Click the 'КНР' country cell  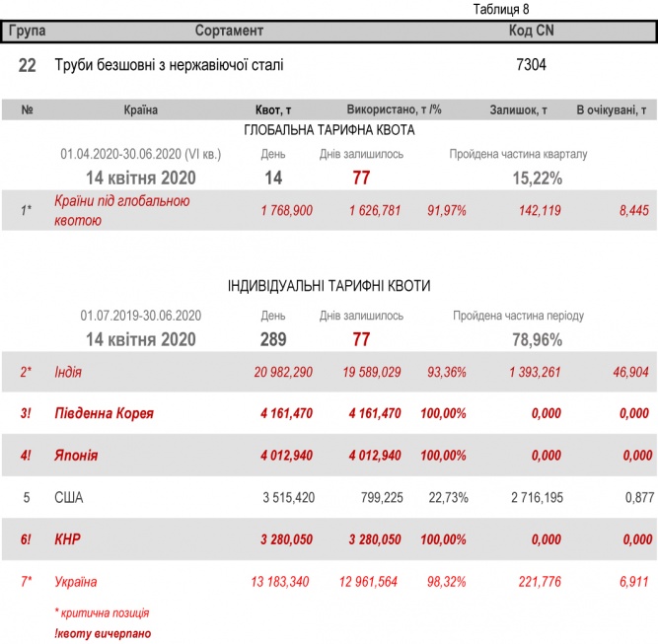[x=67, y=539]
